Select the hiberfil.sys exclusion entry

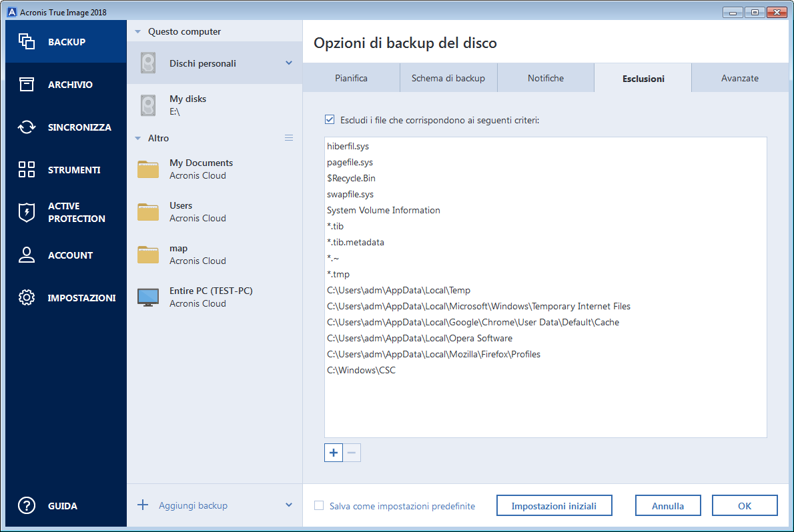point(545,146)
